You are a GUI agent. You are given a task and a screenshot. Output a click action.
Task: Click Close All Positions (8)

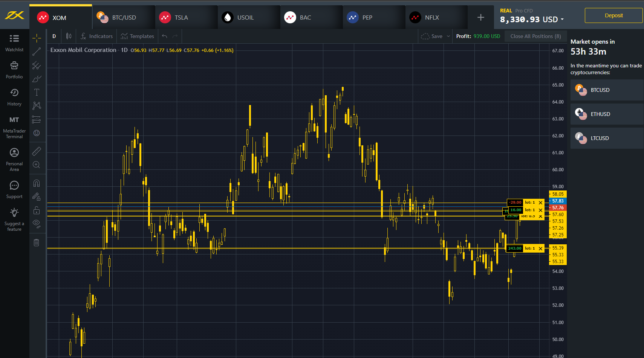pyautogui.click(x=535, y=36)
